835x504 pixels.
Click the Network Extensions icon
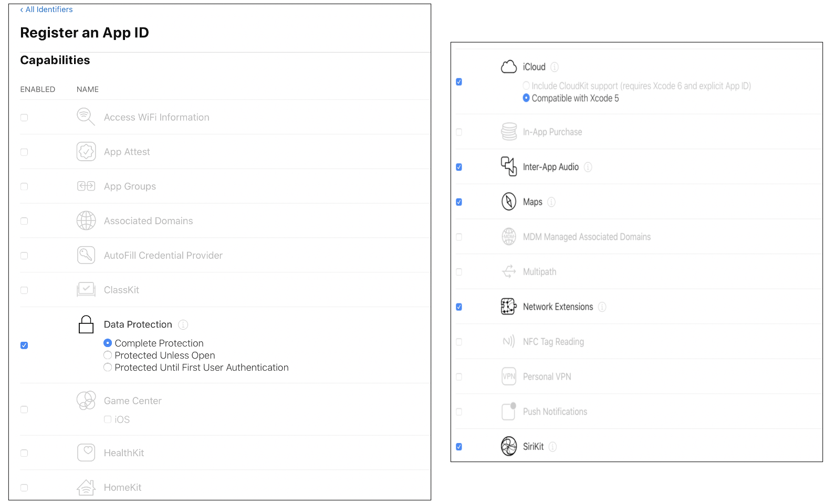[508, 307]
